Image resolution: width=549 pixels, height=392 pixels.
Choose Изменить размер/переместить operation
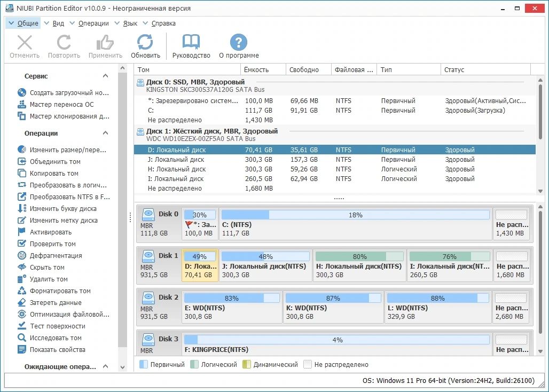[62, 150]
